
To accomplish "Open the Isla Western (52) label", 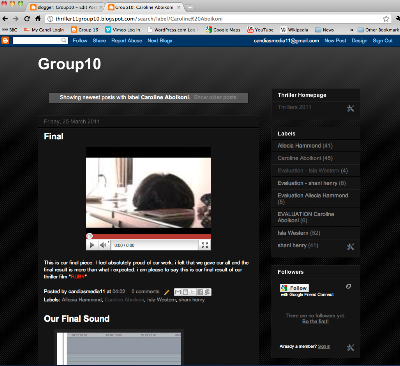I will coord(299,233).
